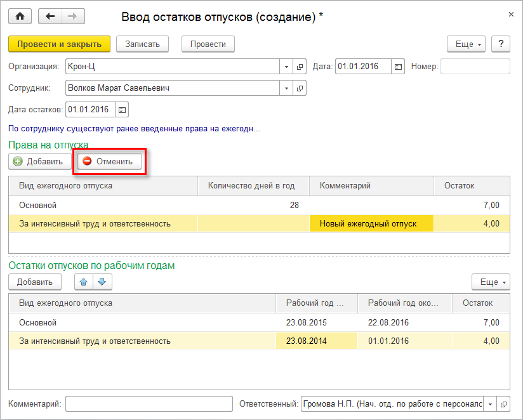
Task: Open the Ответственный record via its open icon
Action: pos(504,404)
